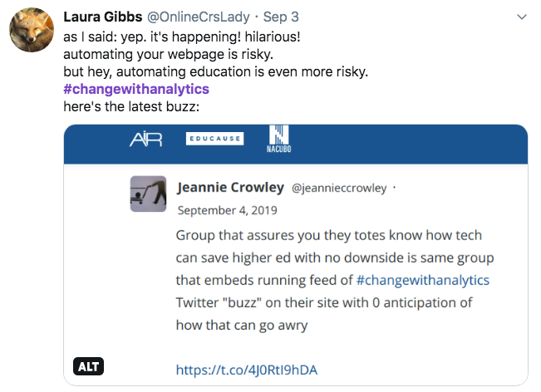This screenshot has width=541, height=392.
Task: Click the NACUBO logo in banner
Action: [278, 139]
